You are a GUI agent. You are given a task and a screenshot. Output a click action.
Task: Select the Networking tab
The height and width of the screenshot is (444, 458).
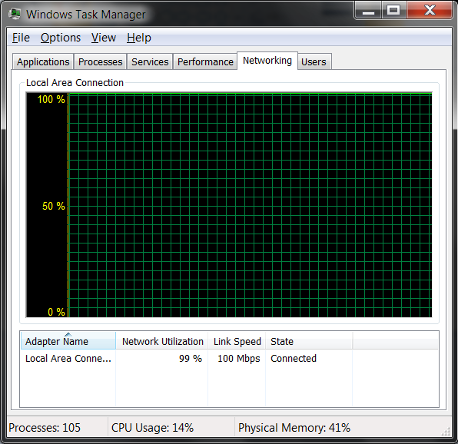point(267,61)
